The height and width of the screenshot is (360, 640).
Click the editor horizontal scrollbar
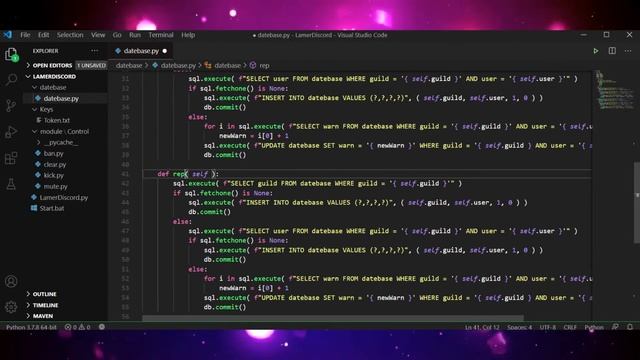pyautogui.click(x=333, y=318)
